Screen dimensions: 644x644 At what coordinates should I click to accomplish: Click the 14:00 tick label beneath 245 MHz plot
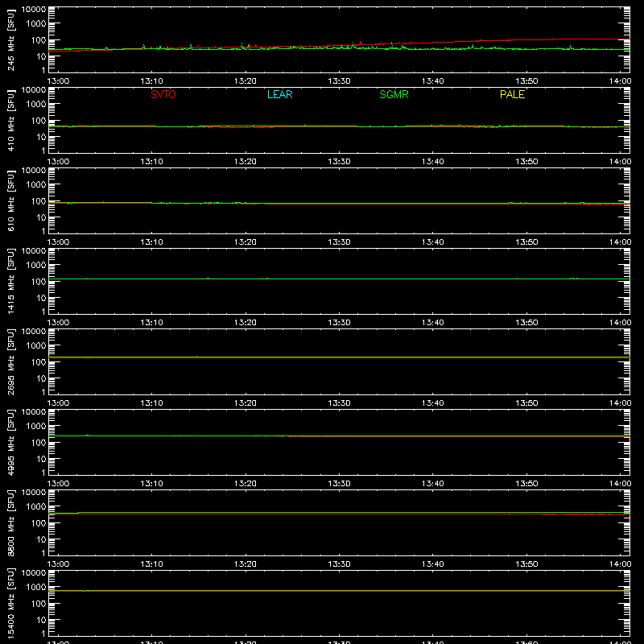[x=620, y=81]
